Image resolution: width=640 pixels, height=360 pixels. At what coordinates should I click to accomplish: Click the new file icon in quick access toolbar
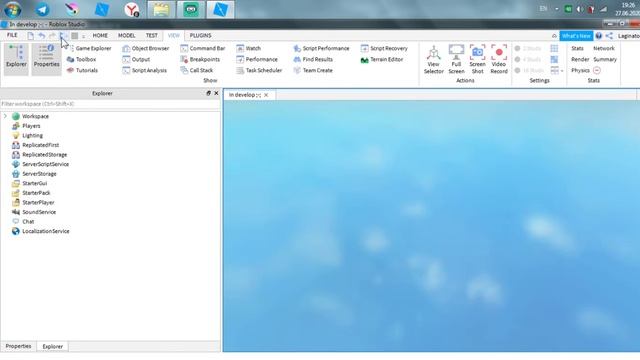[x=31, y=36]
